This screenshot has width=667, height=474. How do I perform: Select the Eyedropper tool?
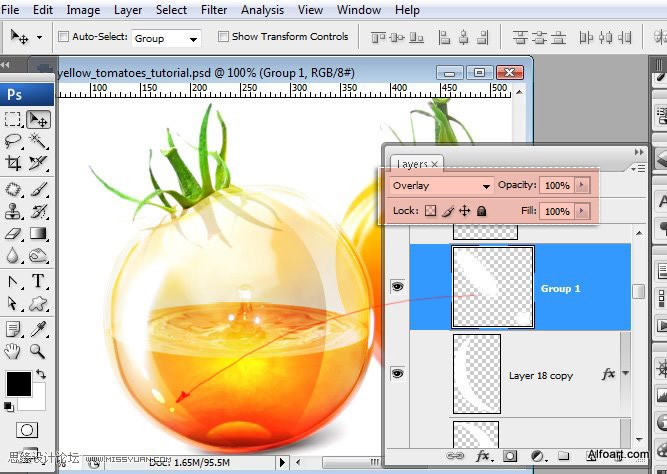point(38,329)
